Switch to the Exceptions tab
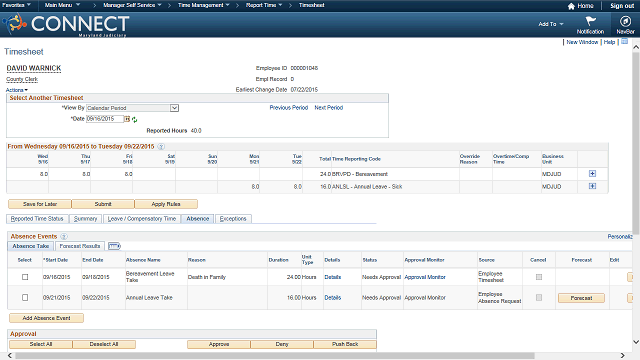Viewport: 640px width, 360px height. tap(233, 219)
